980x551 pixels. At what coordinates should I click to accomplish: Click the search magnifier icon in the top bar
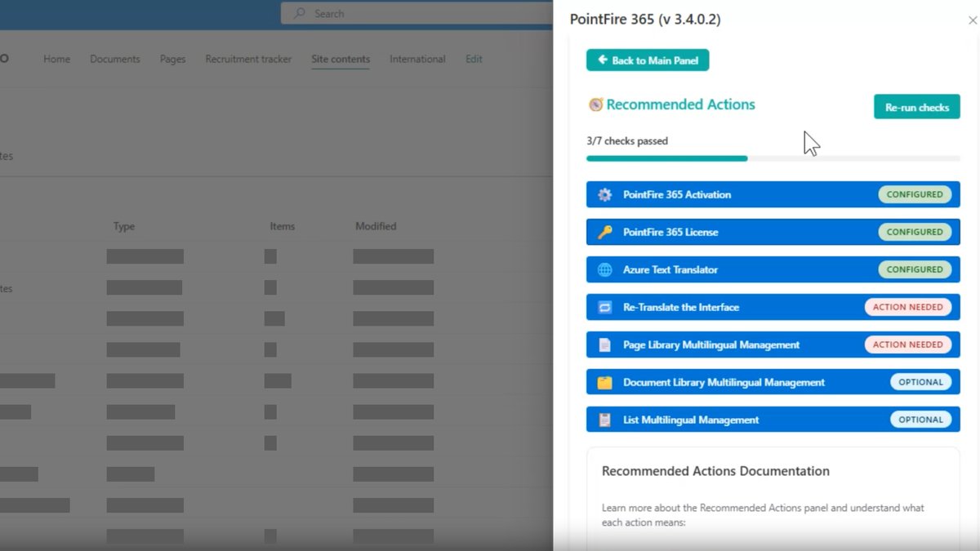(x=300, y=13)
